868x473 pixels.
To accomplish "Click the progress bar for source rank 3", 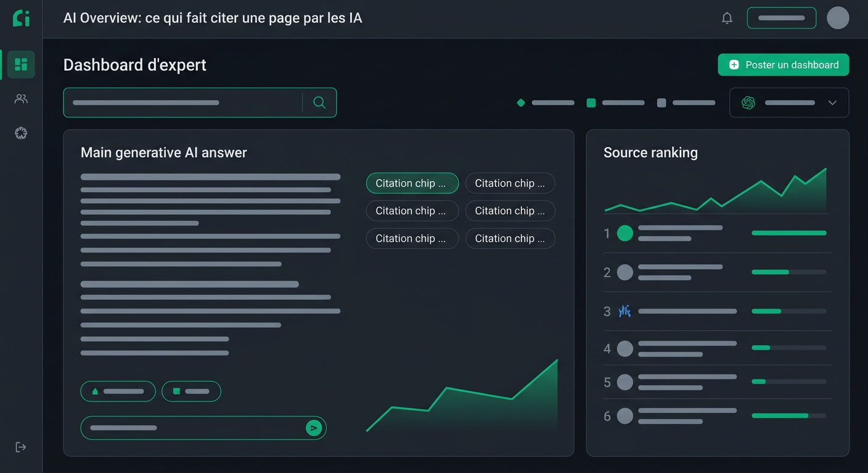I will point(789,311).
